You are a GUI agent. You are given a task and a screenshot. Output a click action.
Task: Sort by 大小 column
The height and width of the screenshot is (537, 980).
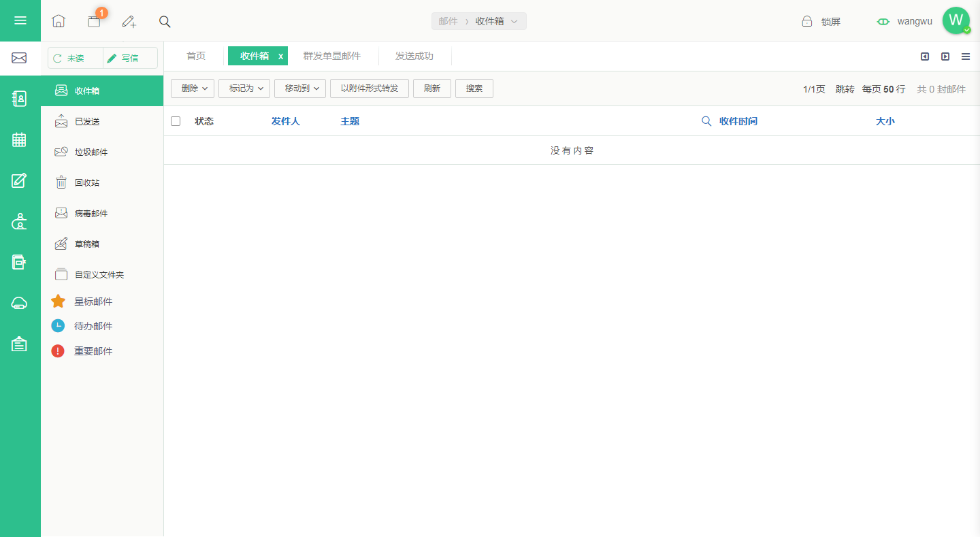pos(885,121)
